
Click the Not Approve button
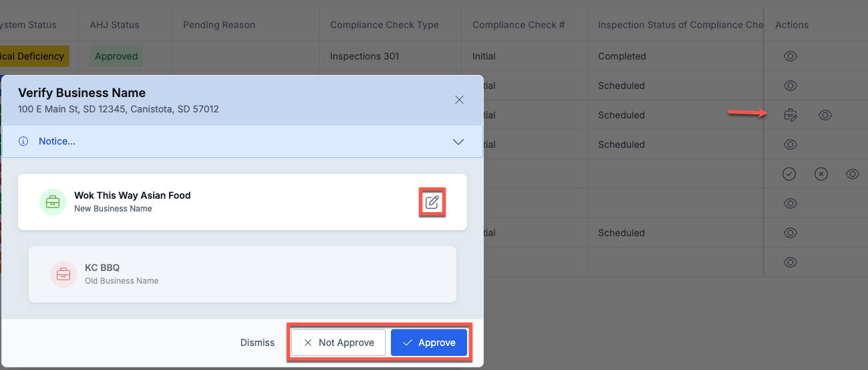(338, 343)
